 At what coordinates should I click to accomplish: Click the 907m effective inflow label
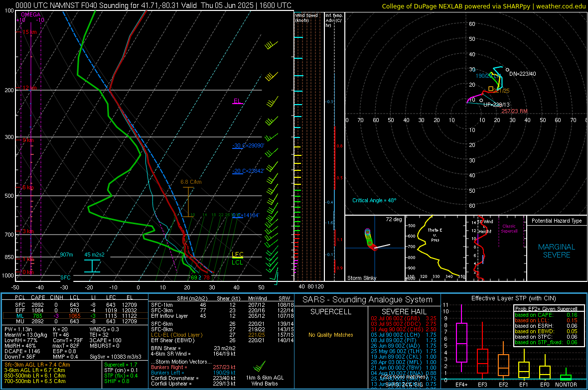(x=66, y=255)
